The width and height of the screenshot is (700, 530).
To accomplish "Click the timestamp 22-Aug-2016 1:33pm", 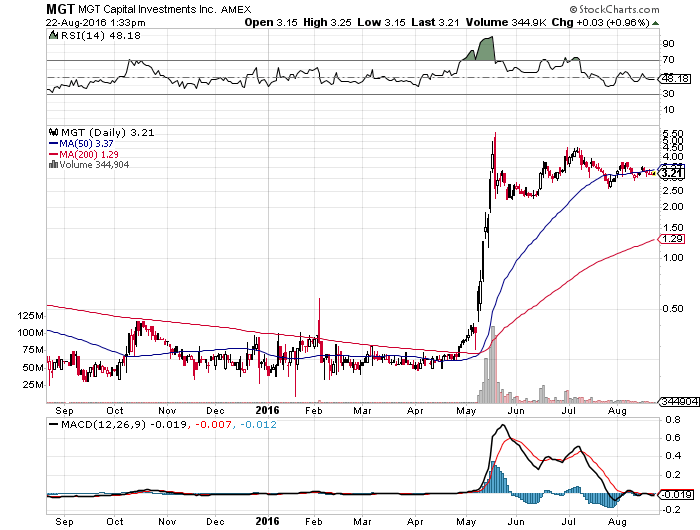I will [x=96, y=22].
